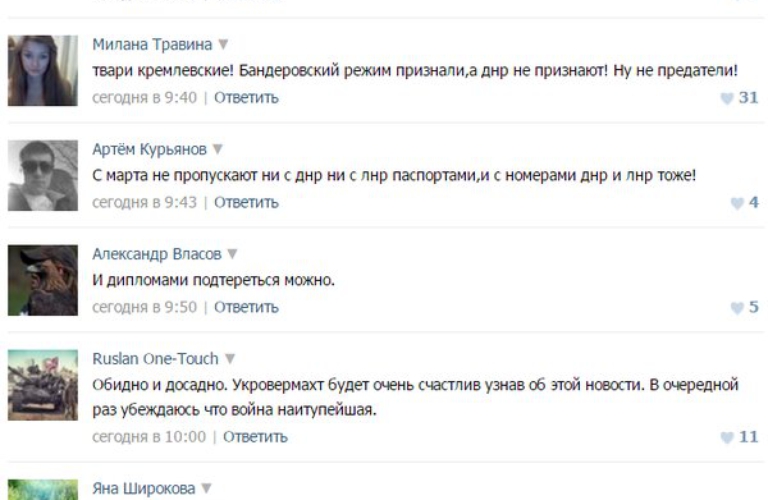Like Милана Травина's comment via heart icon
This screenshot has height=500, width=768.
coord(727,98)
